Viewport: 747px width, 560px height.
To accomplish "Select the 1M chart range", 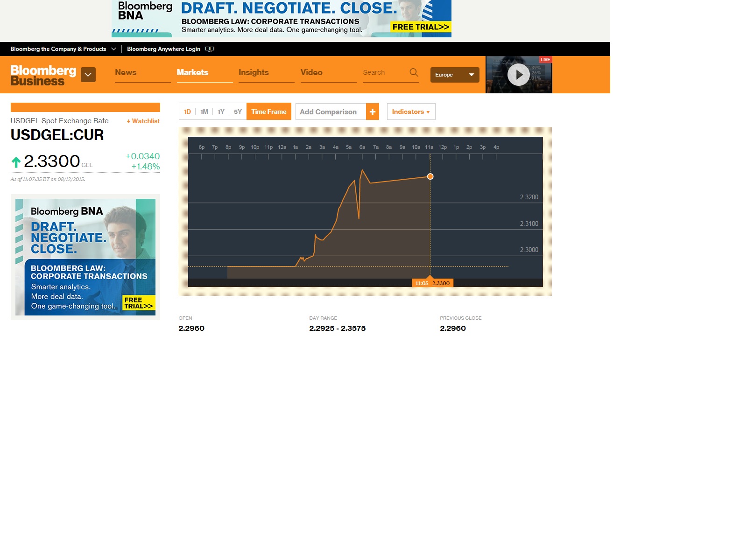I will pos(204,112).
